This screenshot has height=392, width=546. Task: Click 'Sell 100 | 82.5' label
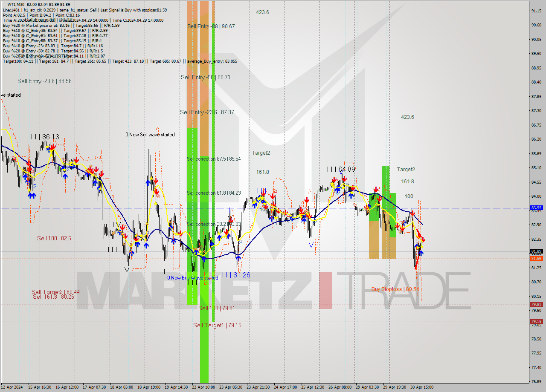54,238
